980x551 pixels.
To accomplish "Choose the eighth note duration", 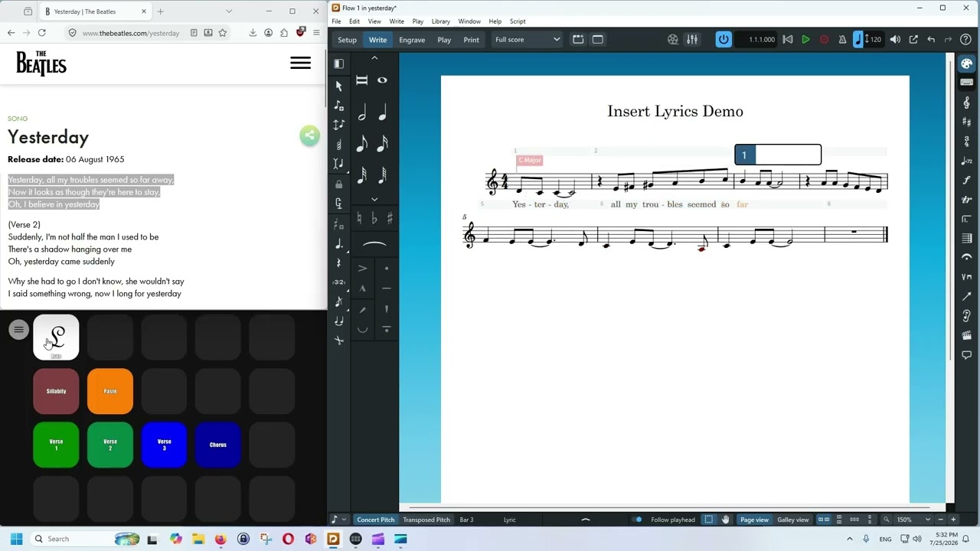I will pyautogui.click(x=362, y=143).
